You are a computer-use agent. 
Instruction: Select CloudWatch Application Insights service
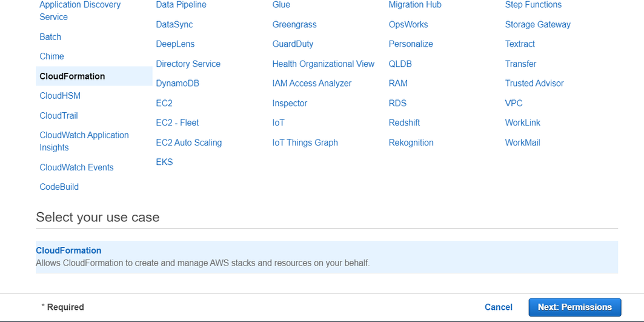click(x=84, y=141)
